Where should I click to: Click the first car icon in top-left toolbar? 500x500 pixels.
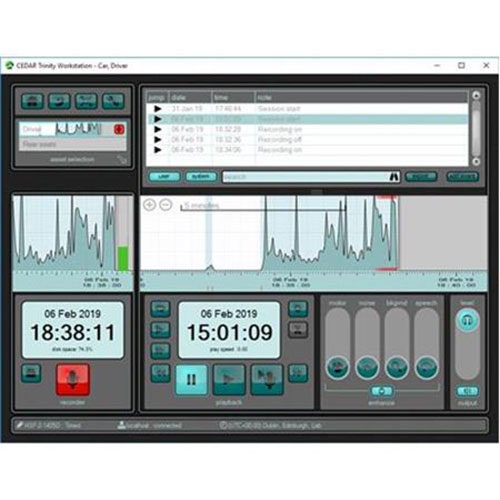32,101
